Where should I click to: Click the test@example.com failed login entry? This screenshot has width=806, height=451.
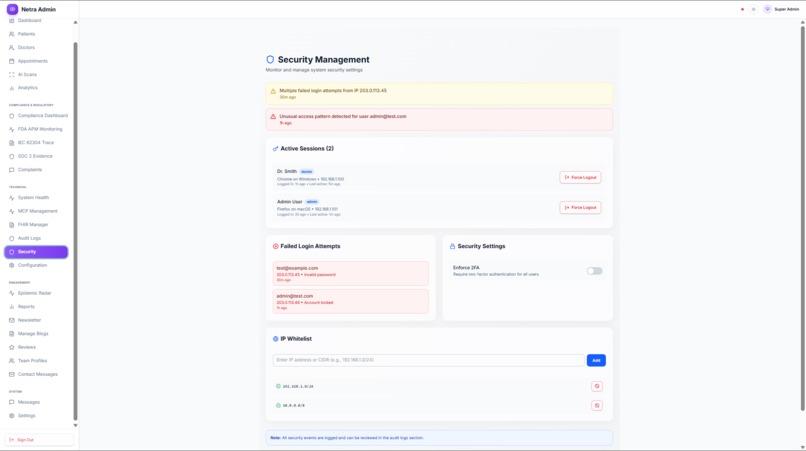[351, 274]
